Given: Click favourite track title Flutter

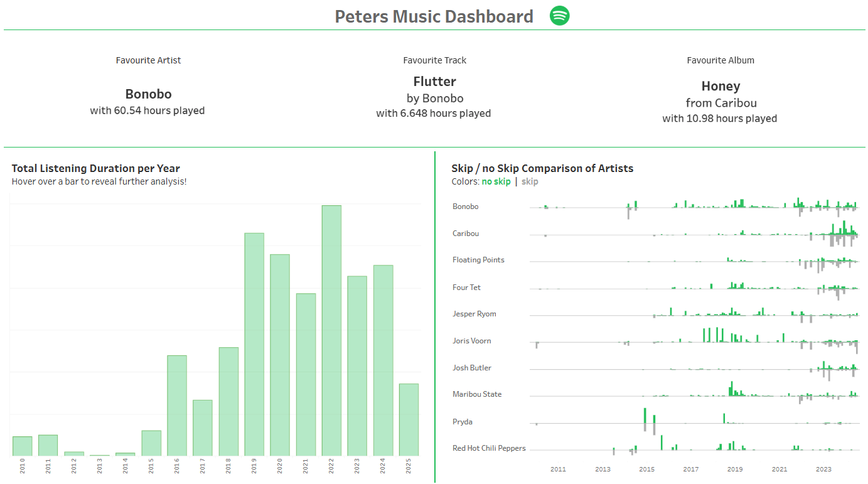Looking at the screenshot, I should [434, 82].
